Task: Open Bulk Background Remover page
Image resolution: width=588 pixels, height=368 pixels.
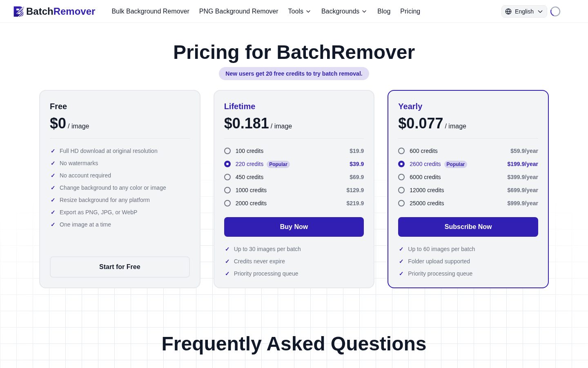Action: (x=150, y=11)
